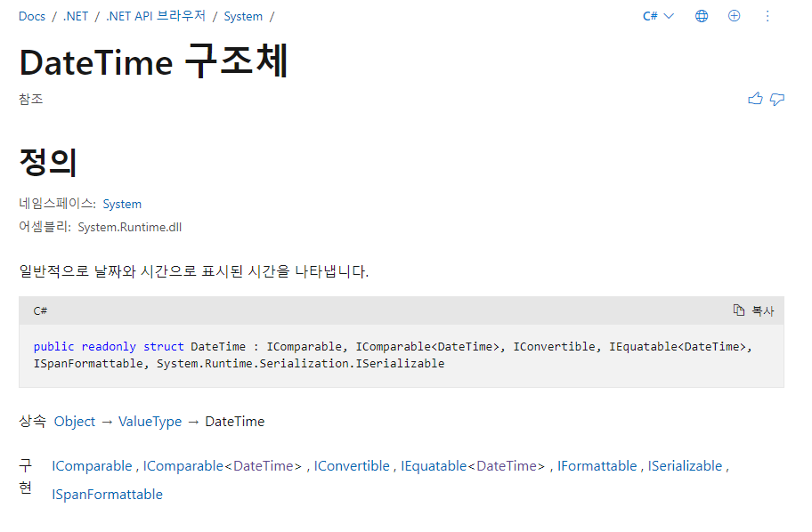Follow the System namespace link

[x=122, y=204]
